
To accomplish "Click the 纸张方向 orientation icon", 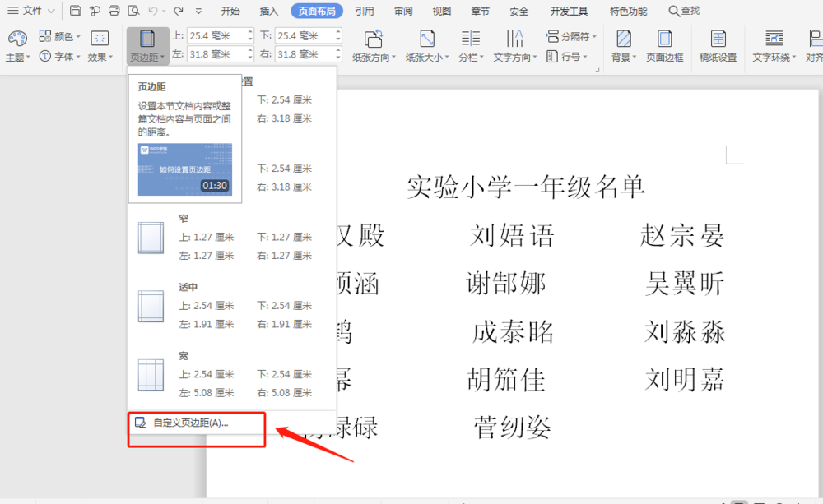I will pos(374,39).
